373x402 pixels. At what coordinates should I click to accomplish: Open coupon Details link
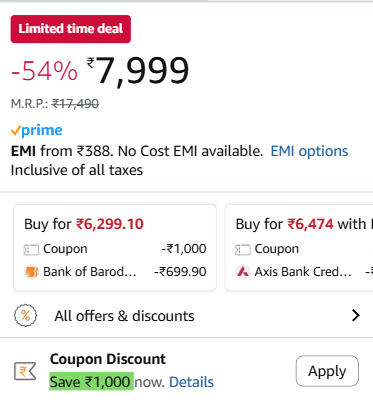coord(192,382)
